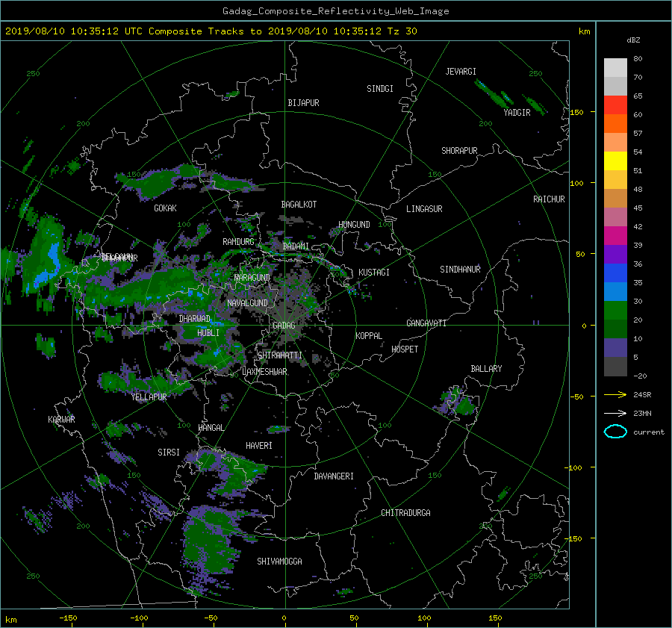This screenshot has width=672, height=628.
Task: Click the SHIVAMOGGA city label
Action: (x=279, y=562)
